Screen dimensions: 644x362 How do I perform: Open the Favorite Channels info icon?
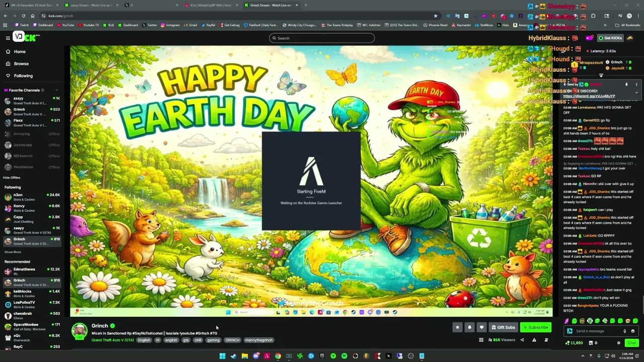point(43,90)
